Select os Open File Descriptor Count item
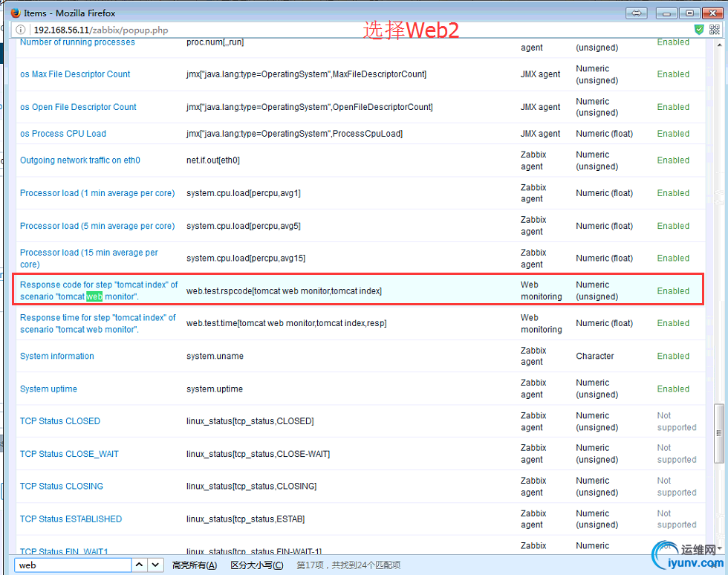This screenshot has width=728, height=575. [78, 107]
